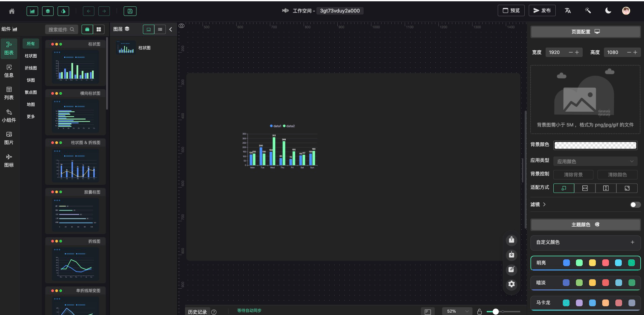Viewport: 644px width, 315px height.
Task: Select the 明亮 bright theme
Action: (586, 263)
